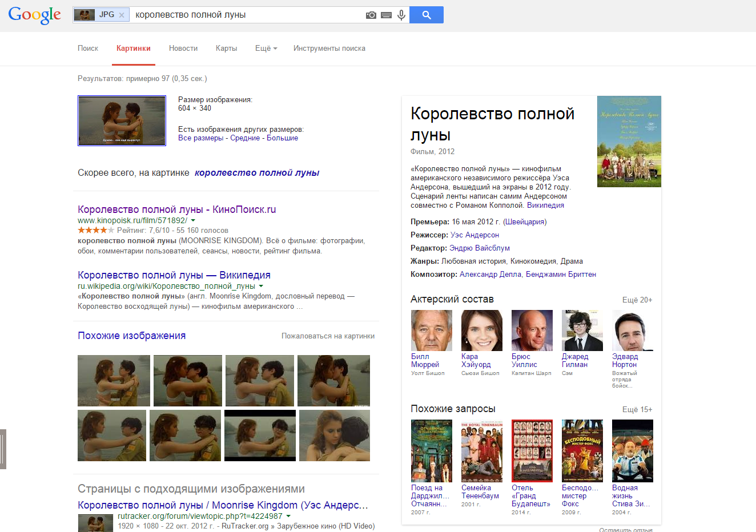Click the uploaded image thumbnail
The width and height of the screenshot is (756, 532).
click(x=122, y=120)
